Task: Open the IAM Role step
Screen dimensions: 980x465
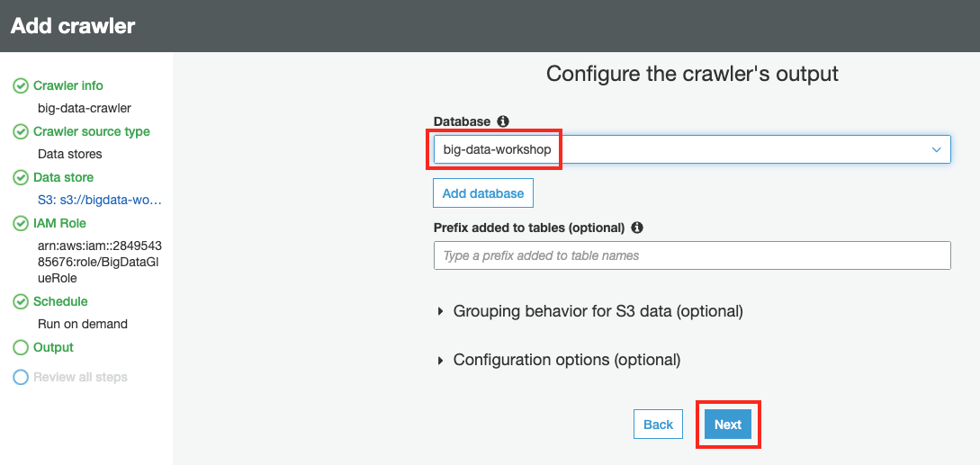Action: [59, 224]
